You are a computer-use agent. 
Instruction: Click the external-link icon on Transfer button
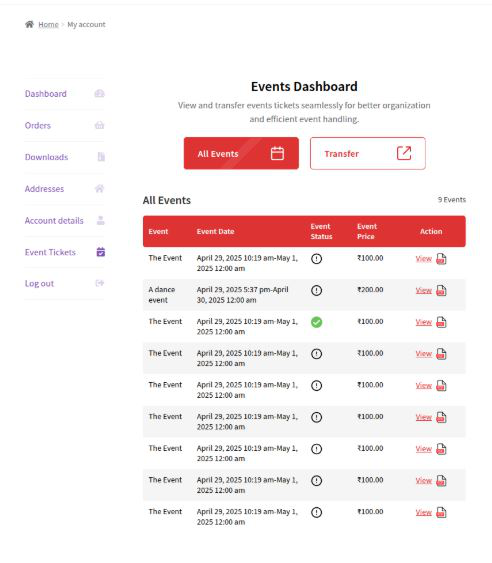point(404,153)
